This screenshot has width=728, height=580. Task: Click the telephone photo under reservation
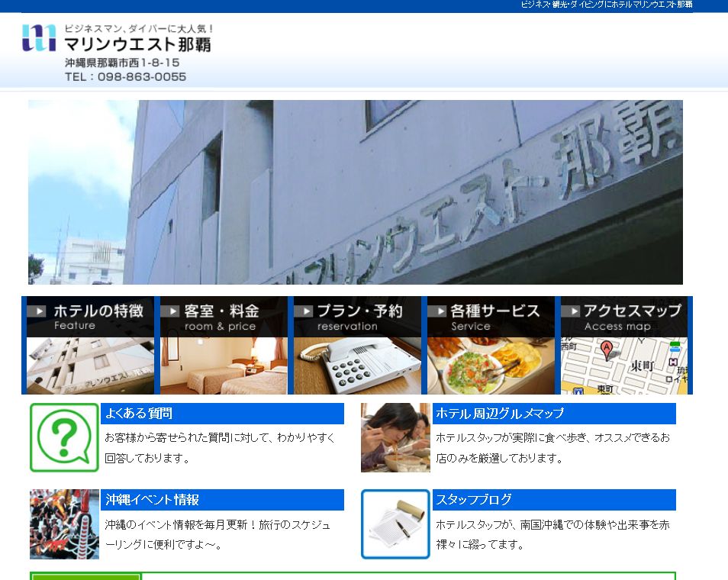click(357, 366)
